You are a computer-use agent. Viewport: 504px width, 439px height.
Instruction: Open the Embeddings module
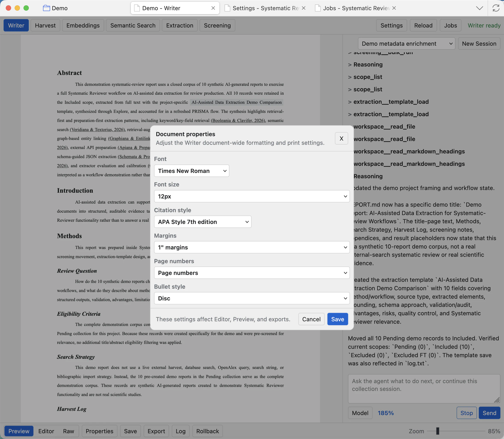[83, 25]
